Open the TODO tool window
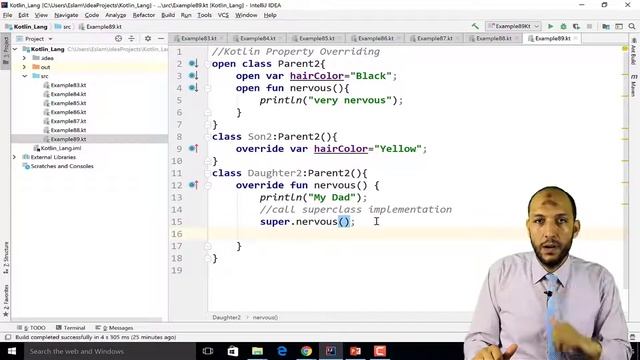 [x=31, y=328]
